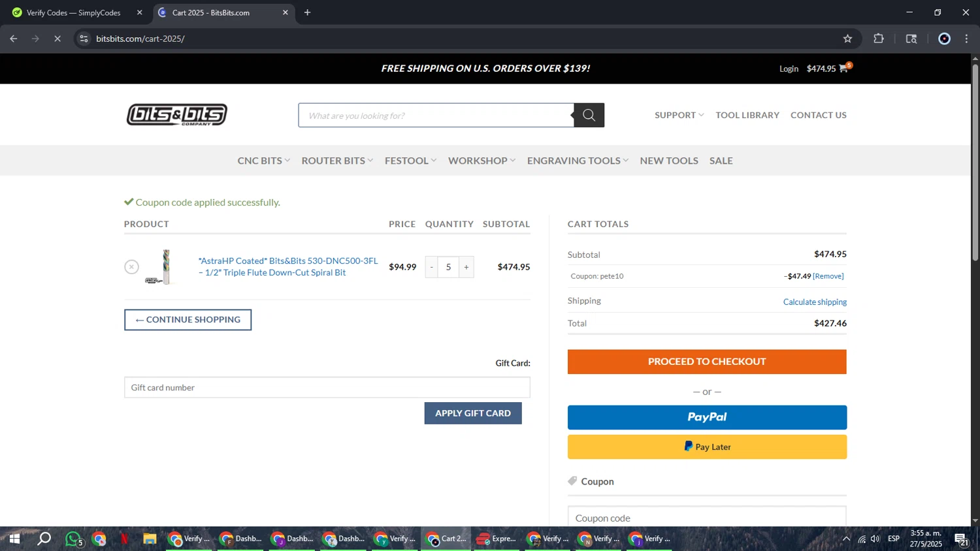The image size is (980, 551).
Task: Open Netflix from the taskbar
Action: [124, 539]
